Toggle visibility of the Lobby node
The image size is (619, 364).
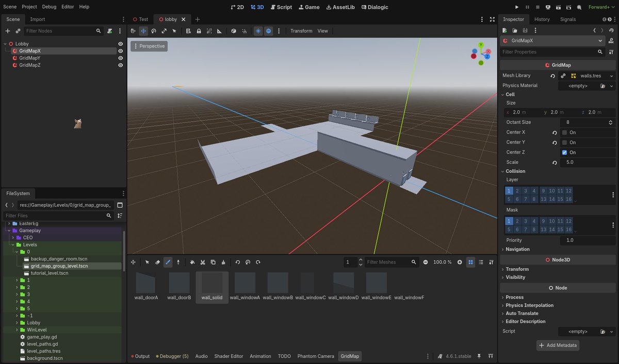(x=121, y=44)
